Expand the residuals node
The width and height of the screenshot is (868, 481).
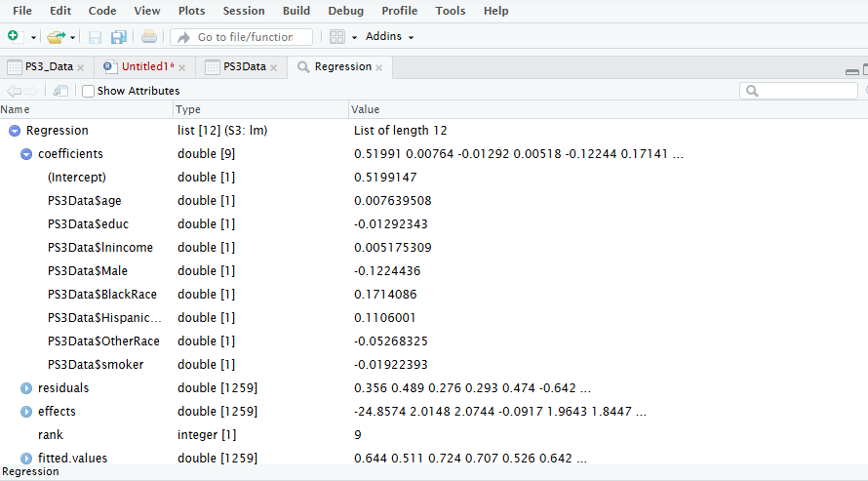(26, 388)
